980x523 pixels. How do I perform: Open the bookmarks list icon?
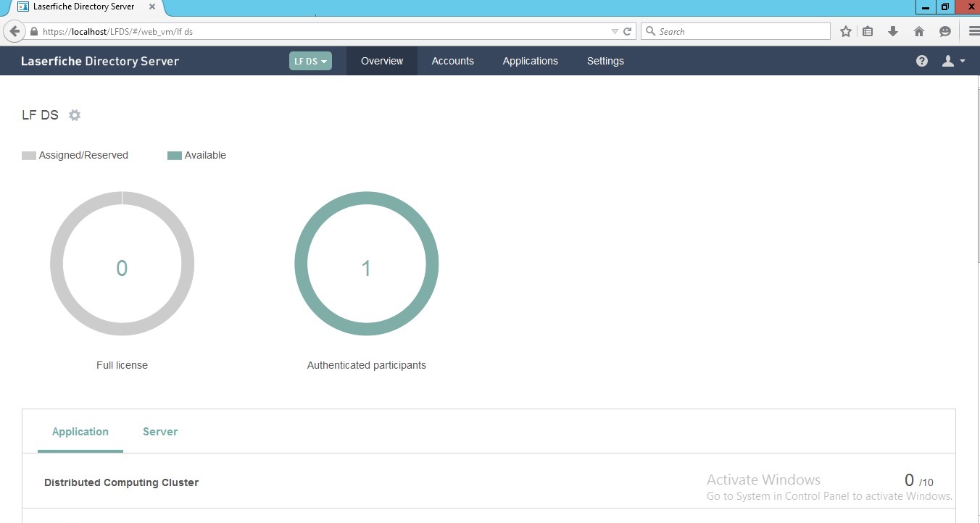[868, 32]
